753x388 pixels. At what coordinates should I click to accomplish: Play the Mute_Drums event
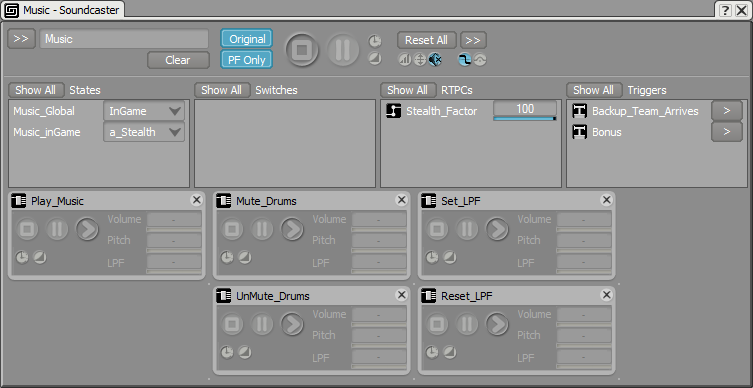[292, 230]
